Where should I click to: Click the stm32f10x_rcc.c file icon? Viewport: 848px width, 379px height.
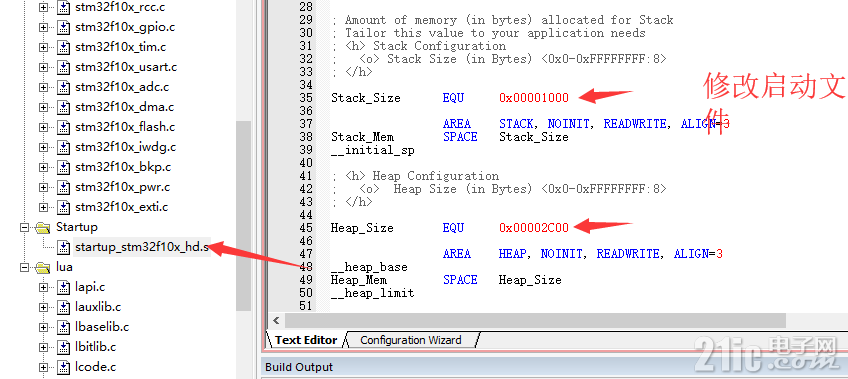tap(64, 8)
